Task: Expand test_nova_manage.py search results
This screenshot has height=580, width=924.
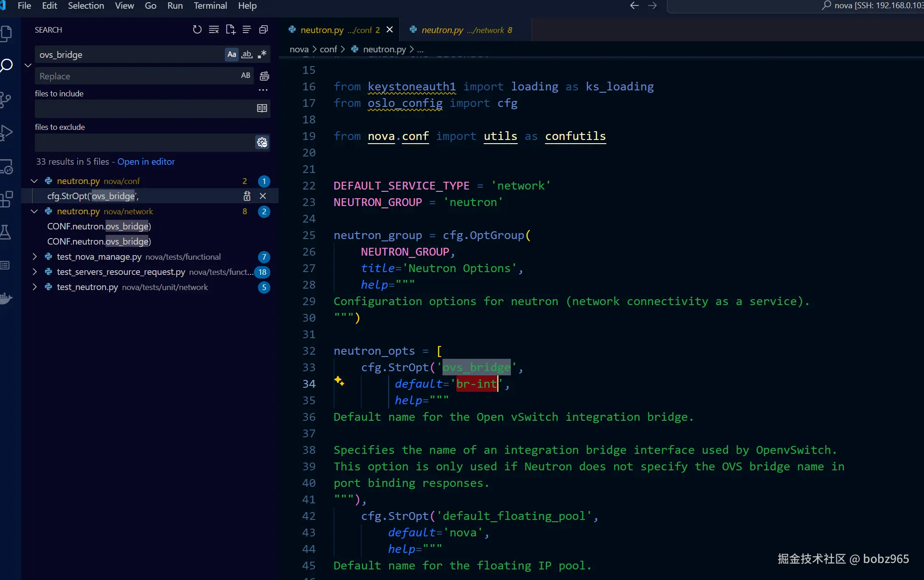Action: pyautogui.click(x=34, y=257)
